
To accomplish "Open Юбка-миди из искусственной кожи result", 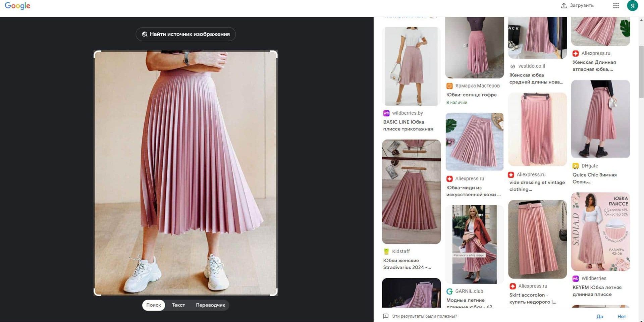I will click(x=473, y=191).
